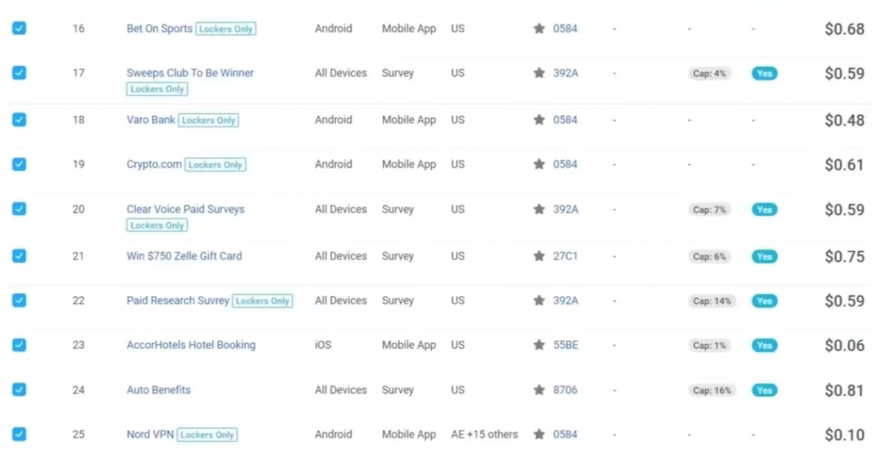Uncheck the Bet On Sports row checkbox
879x455 pixels.
pyautogui.click(x=19, y=28)
